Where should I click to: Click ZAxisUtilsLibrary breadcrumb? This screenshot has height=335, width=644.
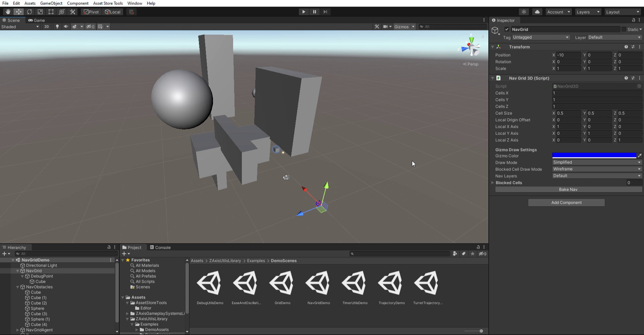(x=225, y=261)
